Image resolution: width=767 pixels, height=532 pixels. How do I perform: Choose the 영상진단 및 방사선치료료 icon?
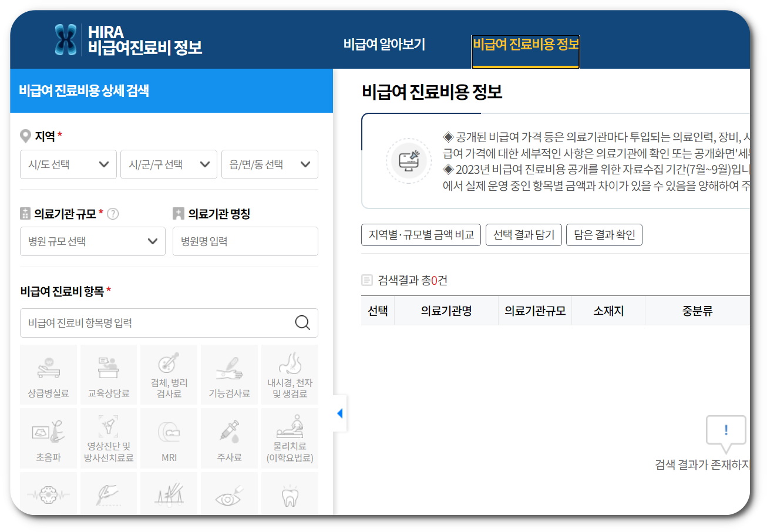(x=108, y=438)
